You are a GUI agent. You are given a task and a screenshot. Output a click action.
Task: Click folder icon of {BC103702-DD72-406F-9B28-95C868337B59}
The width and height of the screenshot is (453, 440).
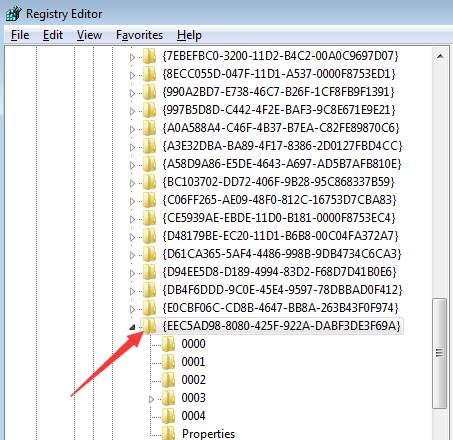tap(149, 182)
